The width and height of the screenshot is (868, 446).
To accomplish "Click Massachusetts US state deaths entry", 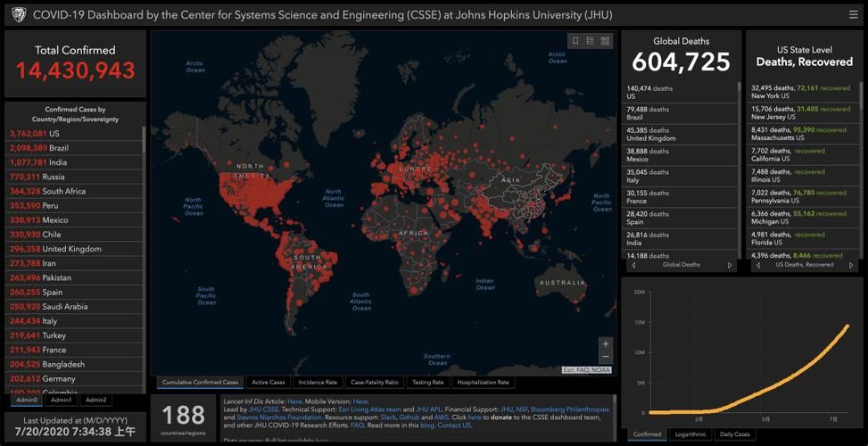I will (x=804, y=134).
